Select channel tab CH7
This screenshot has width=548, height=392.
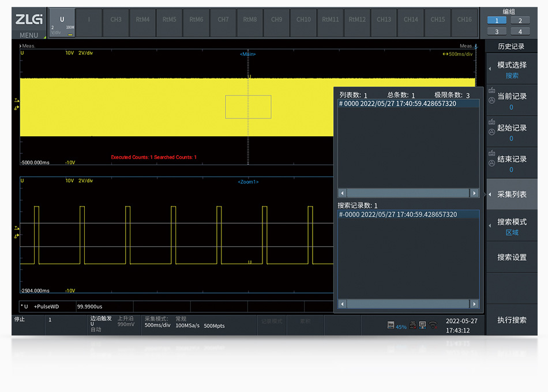223,22
